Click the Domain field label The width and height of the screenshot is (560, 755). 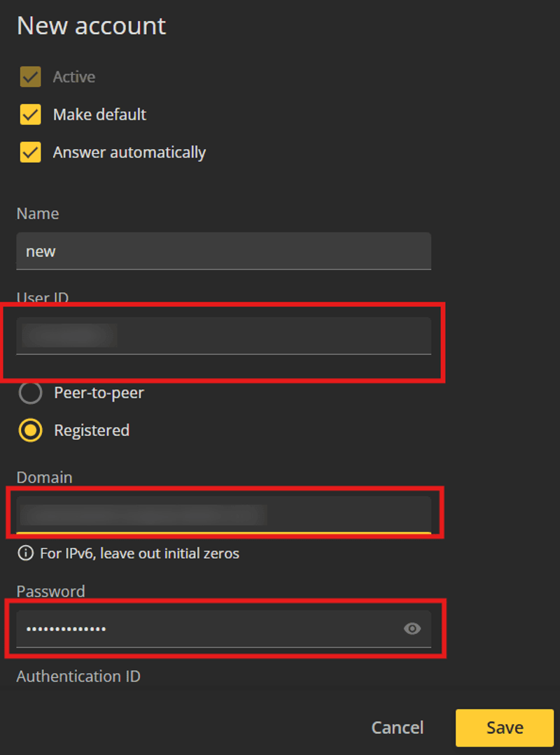pyautogui.click(x=44, y=477)
